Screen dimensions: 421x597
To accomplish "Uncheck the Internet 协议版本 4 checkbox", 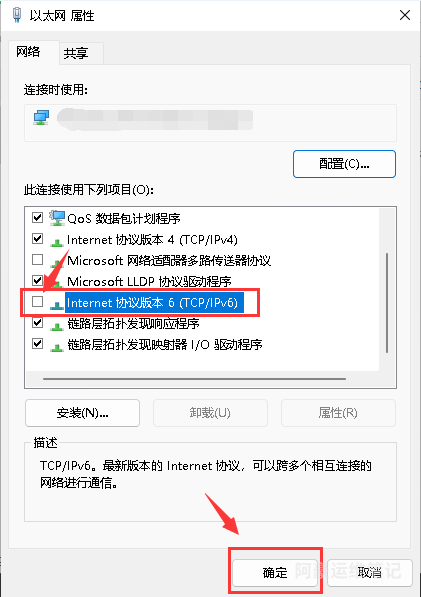I will pos(37,239).
